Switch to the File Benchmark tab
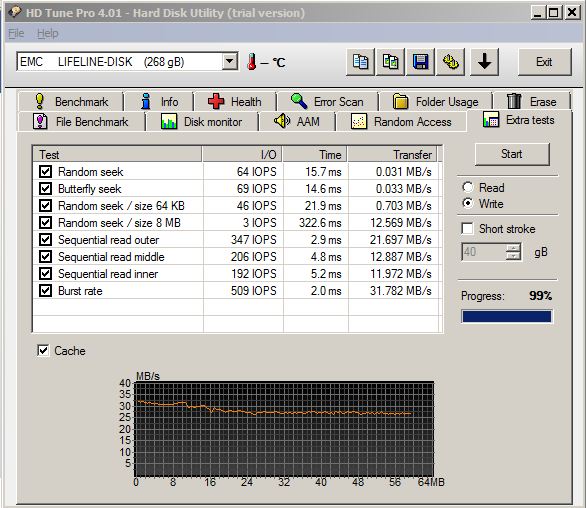586x508 pixels. pyautogui.click(x=81, y=122)
